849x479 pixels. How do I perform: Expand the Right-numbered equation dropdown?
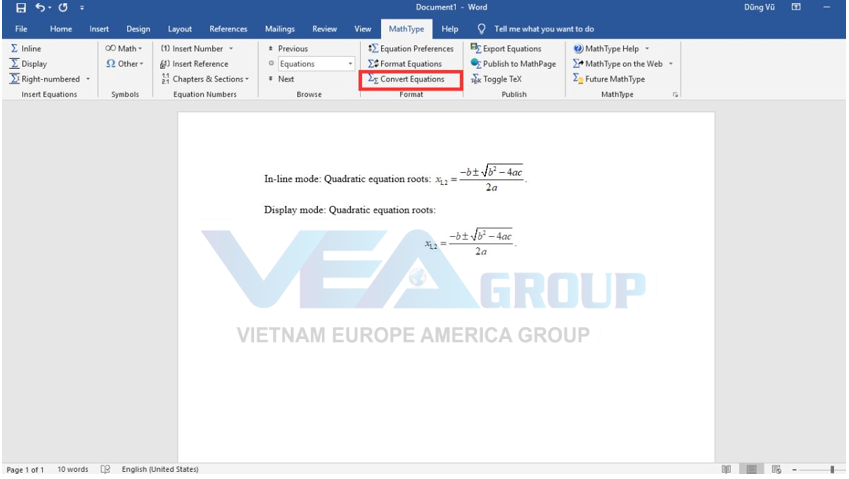click(x=88, y=79)
